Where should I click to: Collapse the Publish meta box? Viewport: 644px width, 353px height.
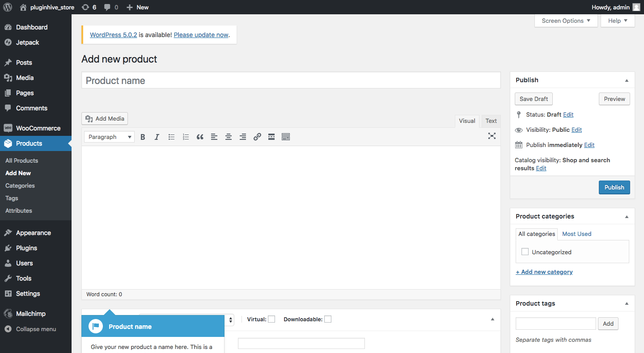click(x=627, y=80)
